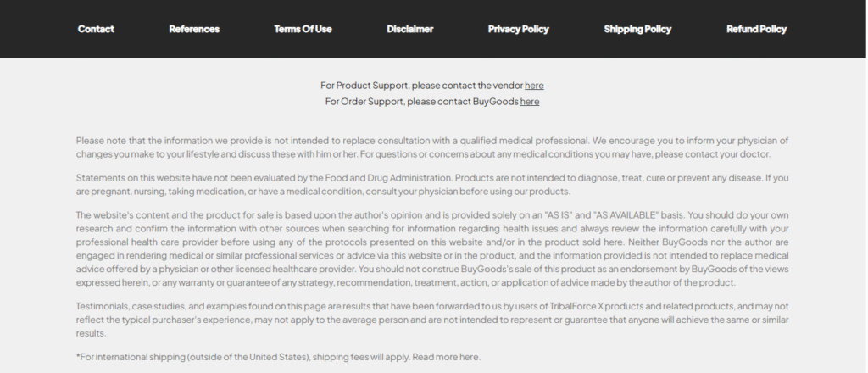Click the 'For Product Support' sentence text

tap(422, 86)
